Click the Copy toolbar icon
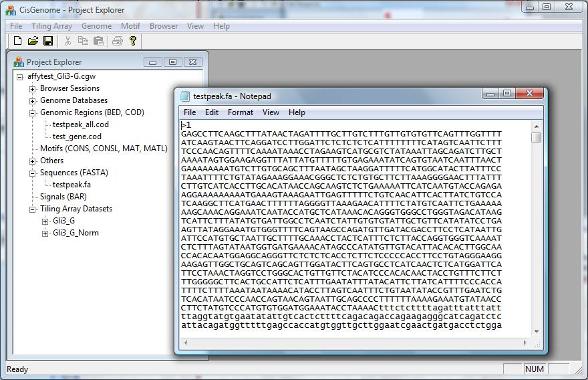The width and height of the screenshot is (588, 380). point(82,41)
